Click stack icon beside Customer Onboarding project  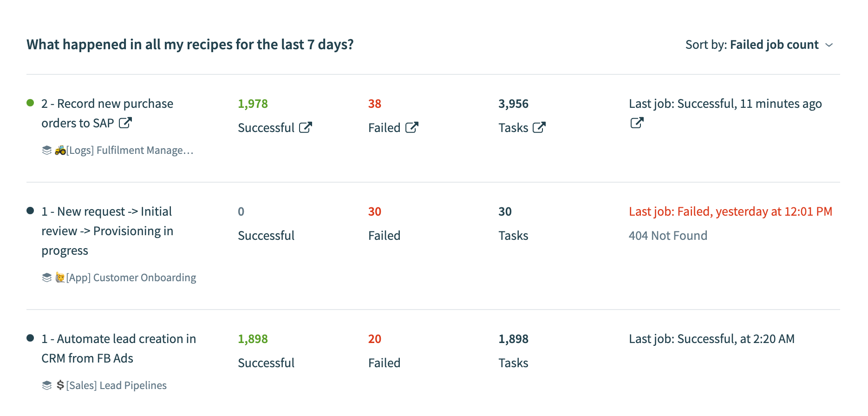pyautogui.click(x=47, y=278)
